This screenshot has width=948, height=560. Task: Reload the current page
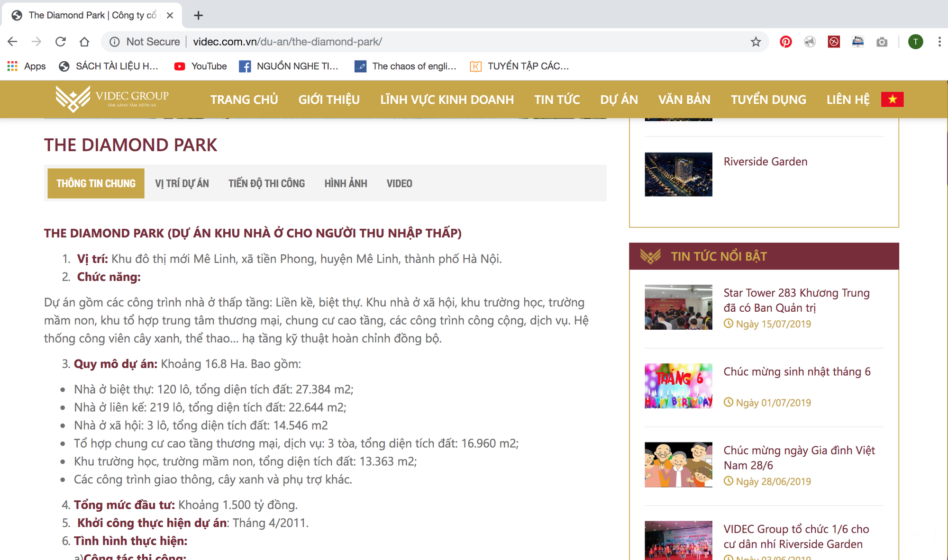60,42
